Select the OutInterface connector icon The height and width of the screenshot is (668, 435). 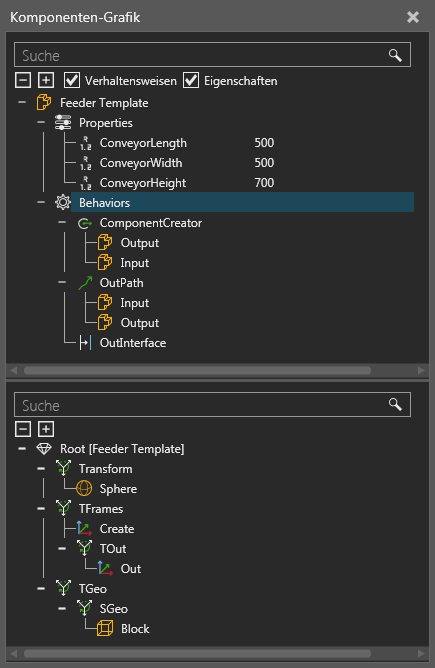coord(85,343)
